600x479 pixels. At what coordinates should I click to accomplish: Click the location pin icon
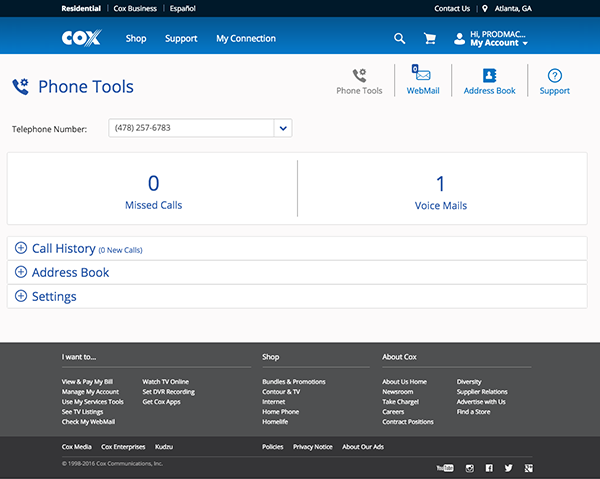tap(485, 8)
